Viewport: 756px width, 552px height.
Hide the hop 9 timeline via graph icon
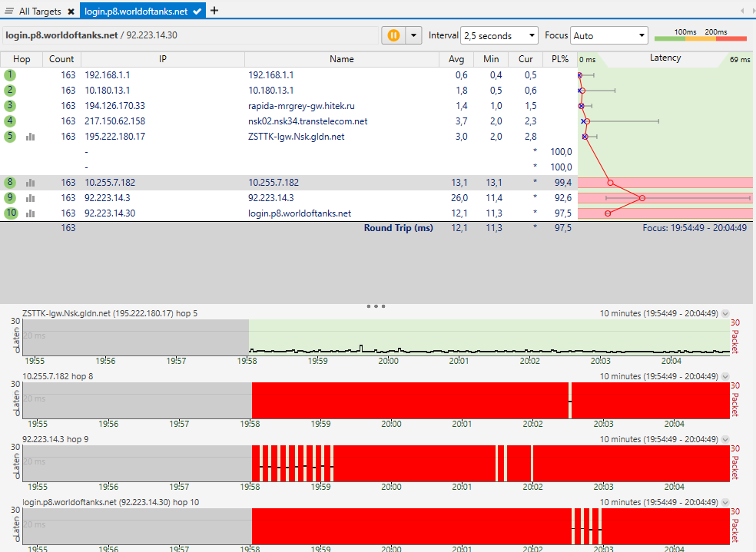(x=31, y=198)
